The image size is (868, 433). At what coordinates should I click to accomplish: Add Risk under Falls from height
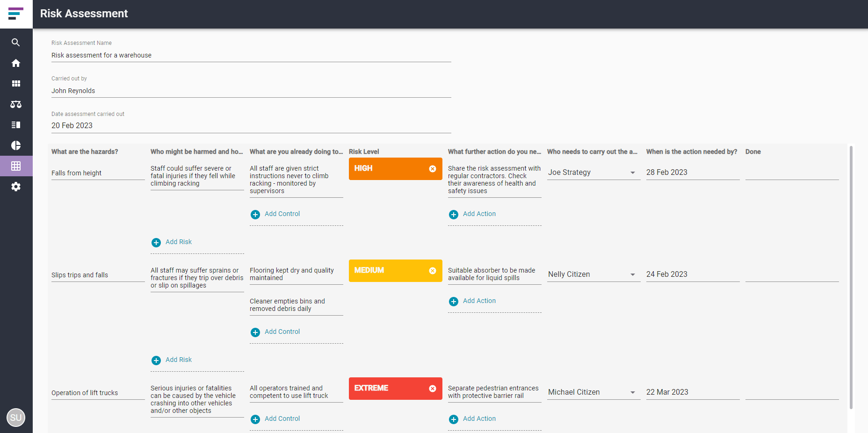(x=172, y=242)
